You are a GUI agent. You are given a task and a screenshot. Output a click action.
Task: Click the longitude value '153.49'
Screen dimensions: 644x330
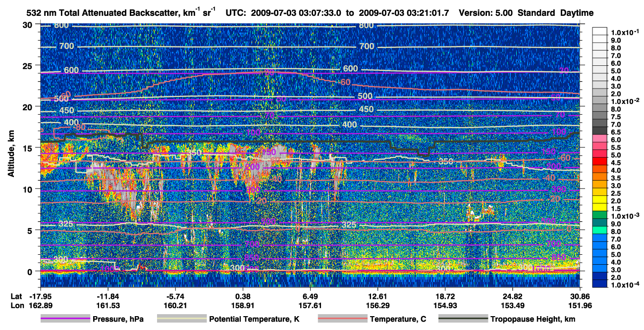point(512,306)
